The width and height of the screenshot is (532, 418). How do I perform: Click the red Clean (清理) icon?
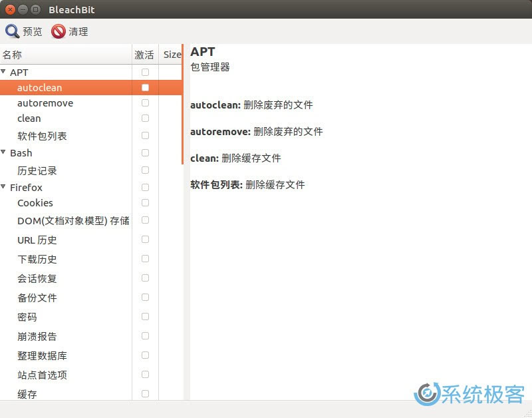pos(59,31)
